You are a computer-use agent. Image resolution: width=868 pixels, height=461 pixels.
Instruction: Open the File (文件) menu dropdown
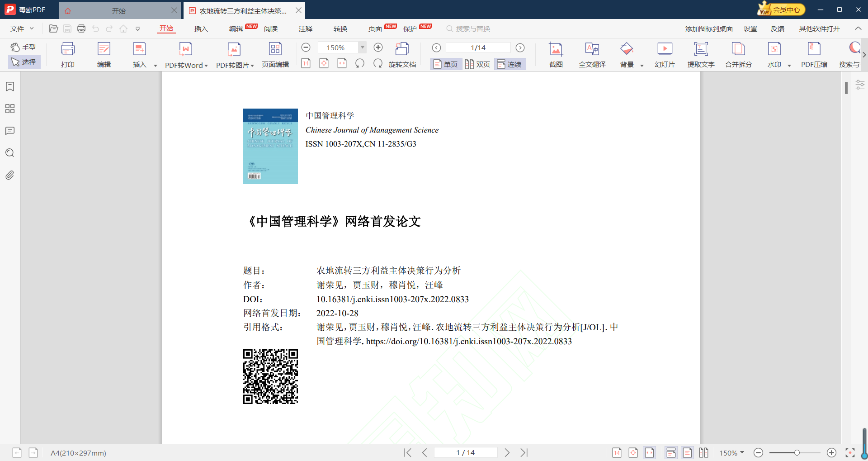coord(22,29)
